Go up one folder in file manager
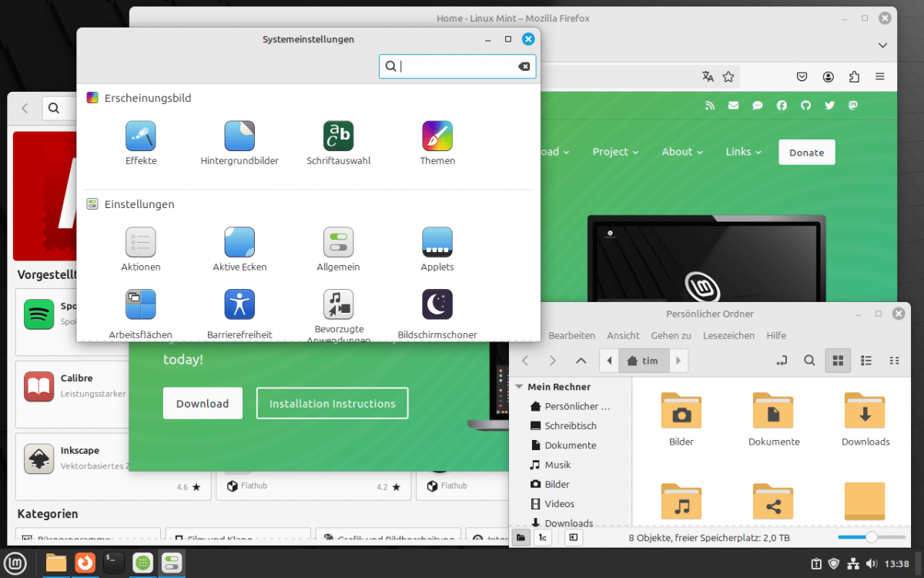The image size is (924, 578). [581, 360]
